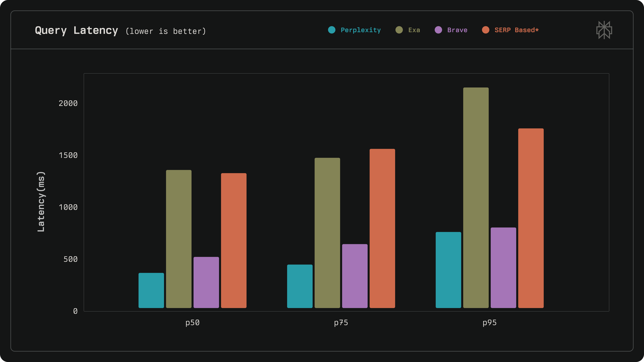The image size is (644, 362).
Task: Click the tallest Exa bar at p95
Action: pyautogui.click(x=476, y=197)
